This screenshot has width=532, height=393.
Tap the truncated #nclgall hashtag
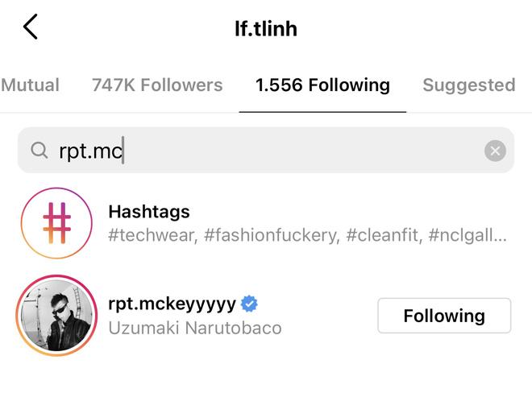468,235
